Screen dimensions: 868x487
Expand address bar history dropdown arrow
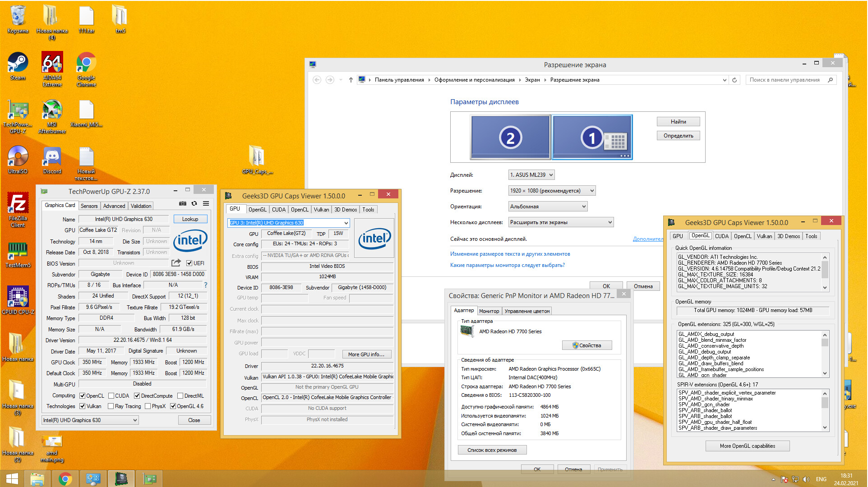tap(725, 80)
